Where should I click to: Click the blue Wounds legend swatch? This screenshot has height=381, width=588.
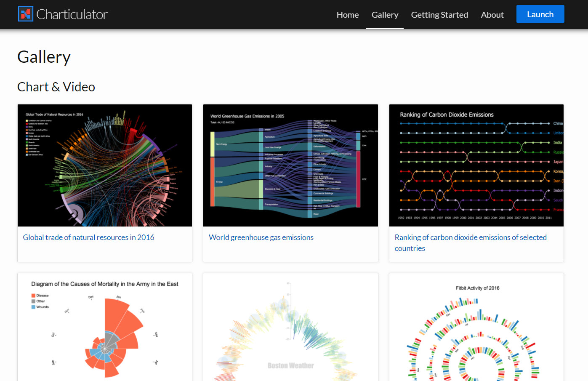(x=33, y=307)
